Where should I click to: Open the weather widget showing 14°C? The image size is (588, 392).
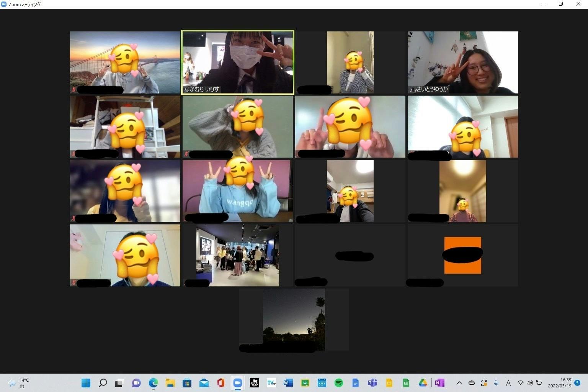[18, 383]
